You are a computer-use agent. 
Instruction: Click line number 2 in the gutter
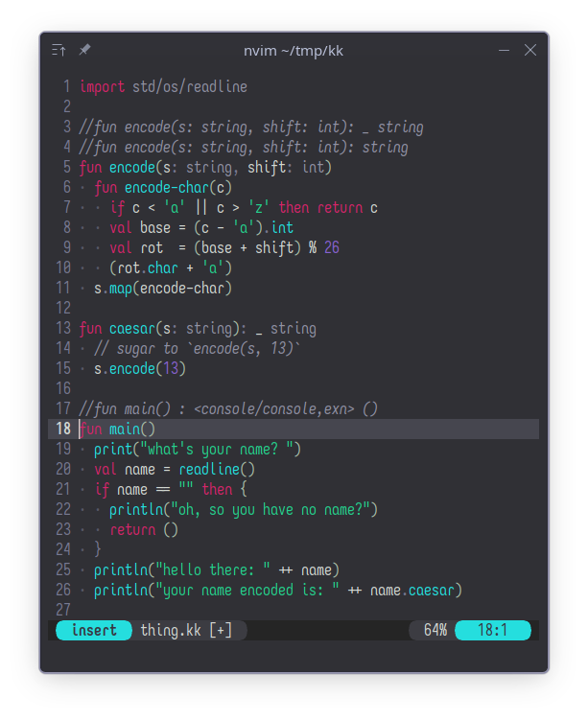(67, 107)
